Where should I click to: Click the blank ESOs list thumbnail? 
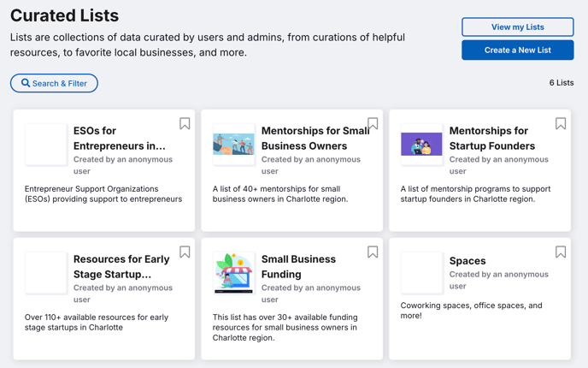pos(46,145)
